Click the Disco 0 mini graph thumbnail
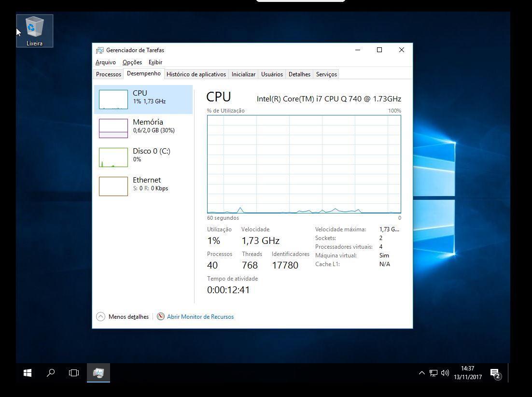This screenshot has height=397, width=532. click(113, 157)
